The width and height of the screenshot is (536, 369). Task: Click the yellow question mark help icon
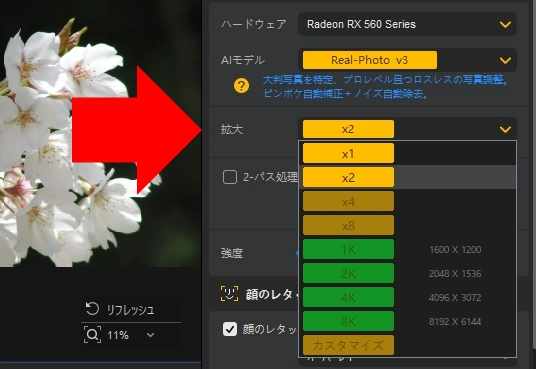[x=241, y=85]
